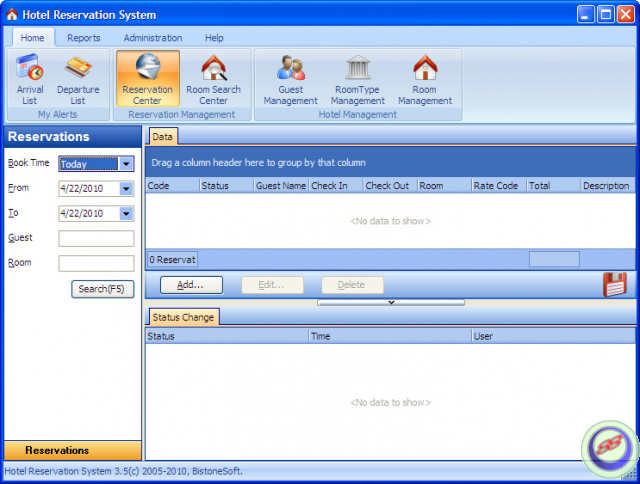The height and width of the screenshot is (484, 640).
Task: Sort by the Guest Name column header
Action: (x=281, y=186)
